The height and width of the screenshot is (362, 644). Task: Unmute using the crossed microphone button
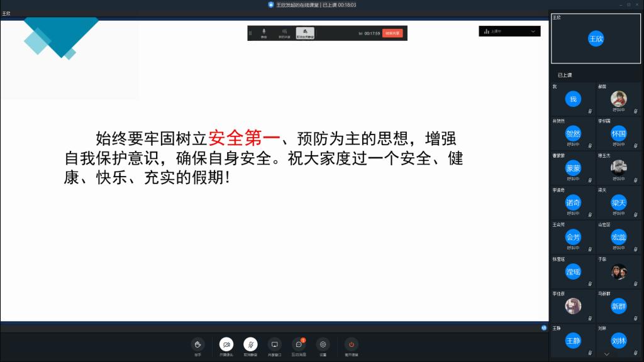coord(250,345)
